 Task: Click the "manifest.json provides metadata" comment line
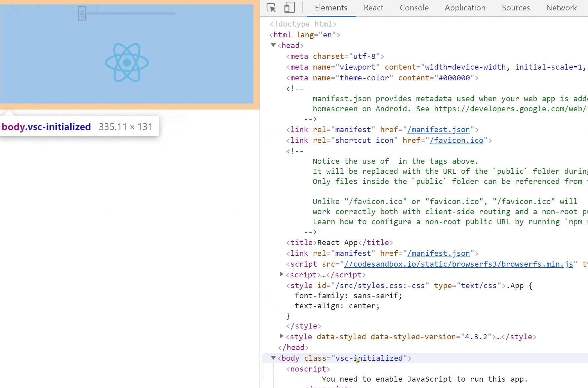point(450,99)
